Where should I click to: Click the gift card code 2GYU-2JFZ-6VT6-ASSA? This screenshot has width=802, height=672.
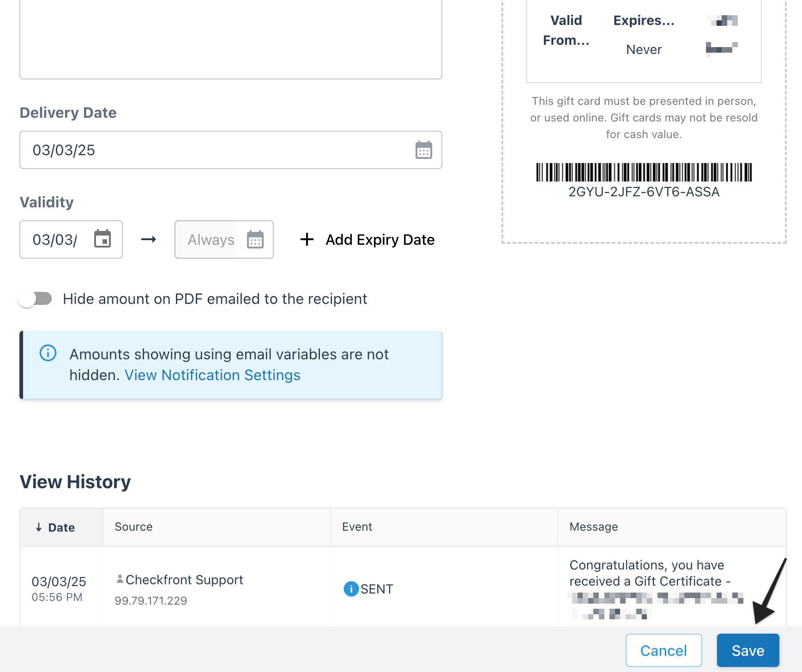click(x=644, y=192)
